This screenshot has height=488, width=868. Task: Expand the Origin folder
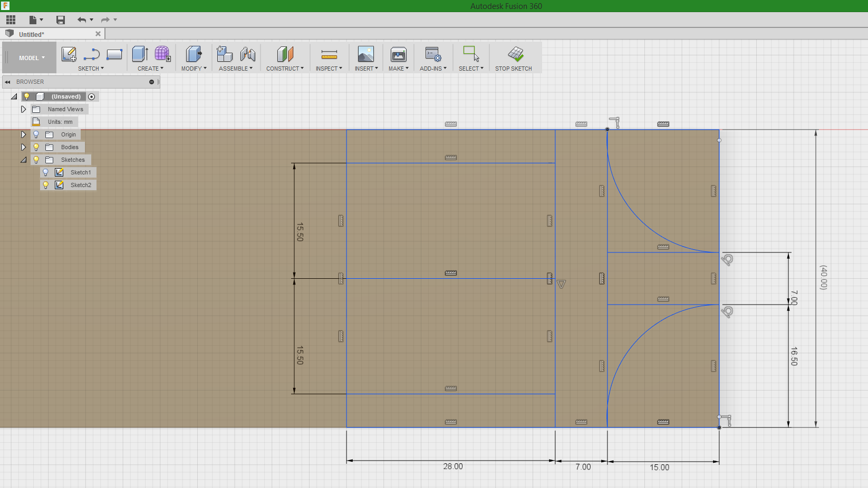coord(23,134)
